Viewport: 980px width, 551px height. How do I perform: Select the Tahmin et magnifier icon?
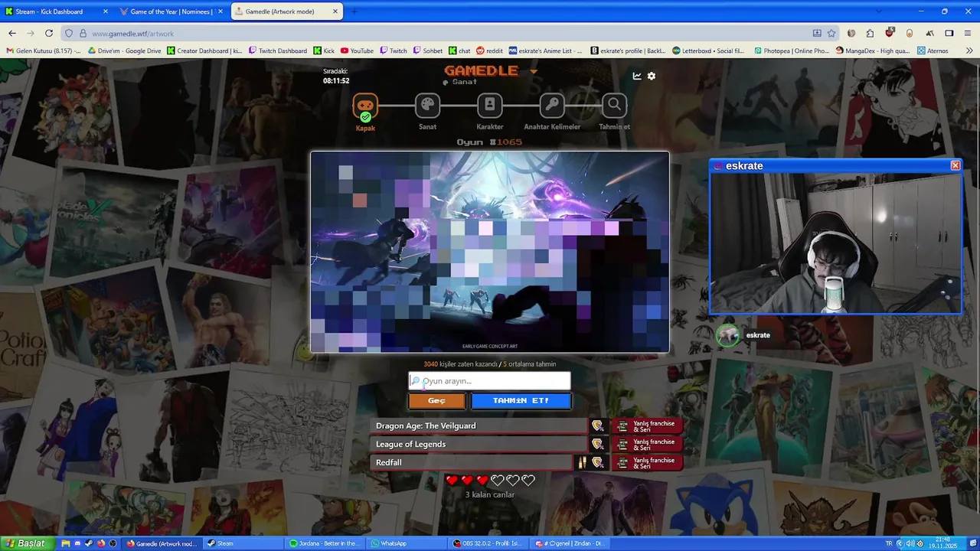click(614, 106)
